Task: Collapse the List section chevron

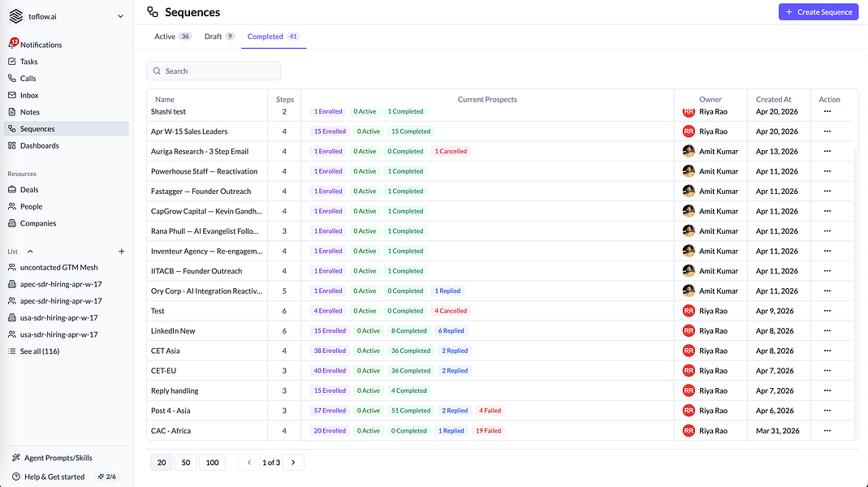Action: [30, 252]
